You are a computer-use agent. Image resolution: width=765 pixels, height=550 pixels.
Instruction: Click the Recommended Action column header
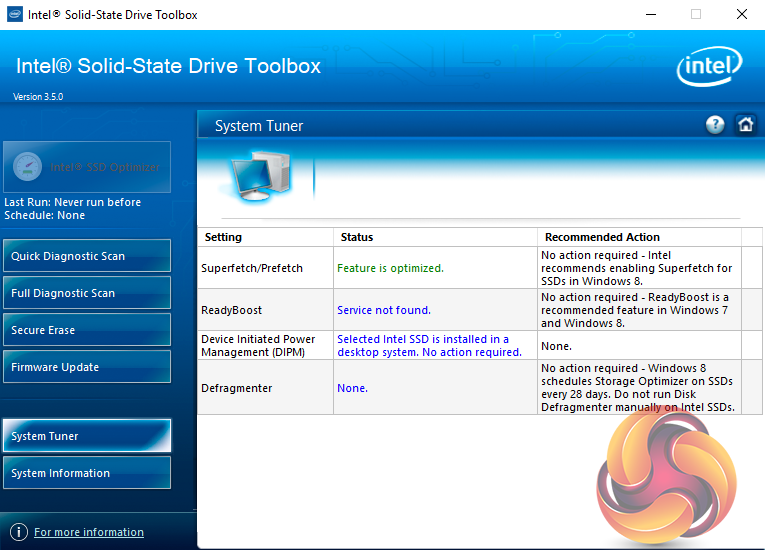639,237
